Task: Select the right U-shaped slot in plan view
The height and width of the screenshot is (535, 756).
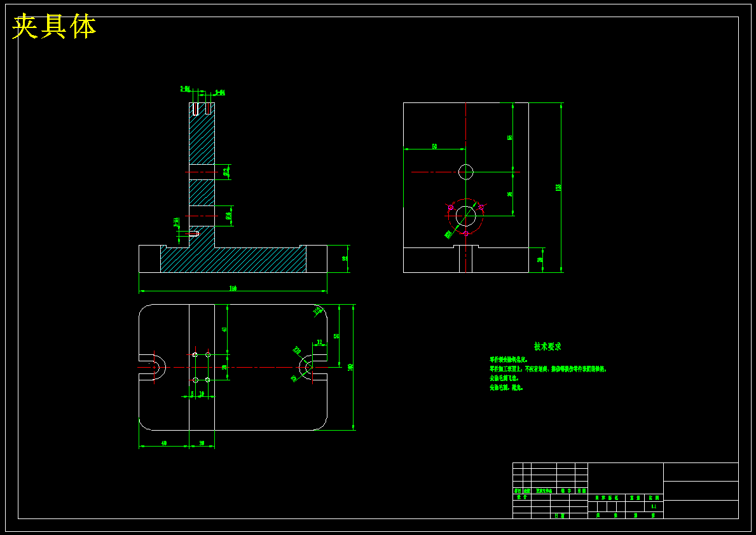Action: [313, 367]
